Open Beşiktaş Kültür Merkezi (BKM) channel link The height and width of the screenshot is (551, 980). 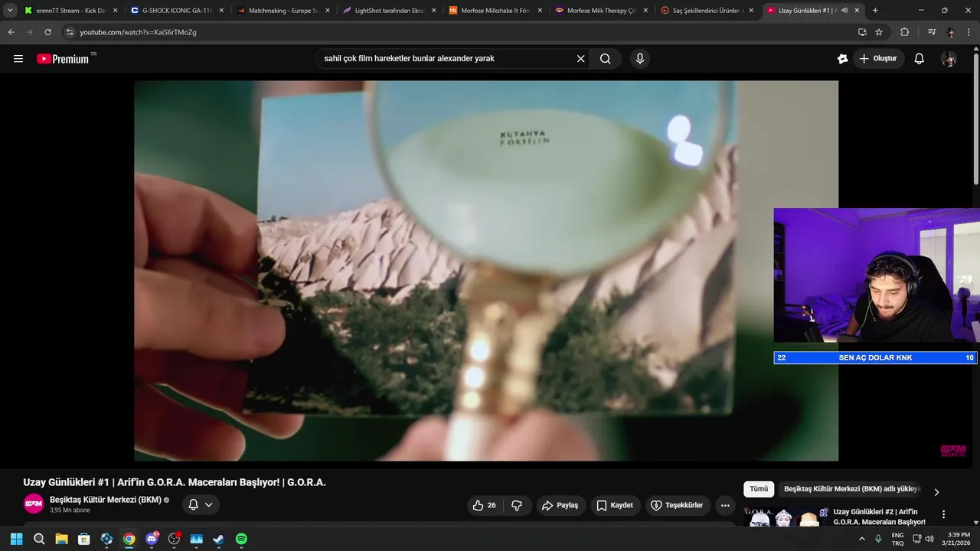(106, 500)
